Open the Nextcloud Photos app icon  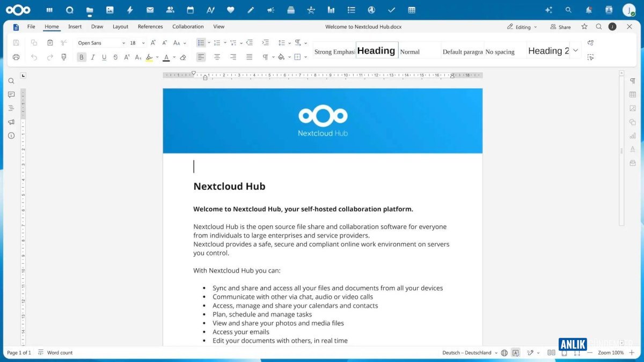click(x=110, y=10)
